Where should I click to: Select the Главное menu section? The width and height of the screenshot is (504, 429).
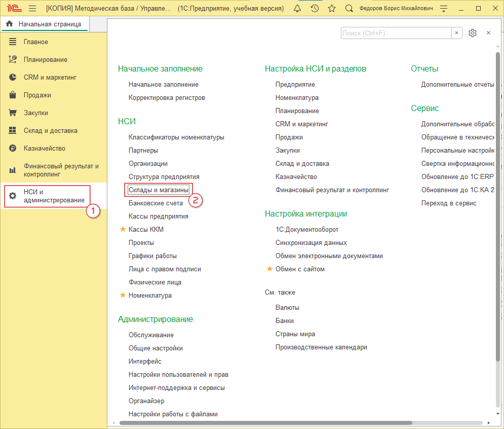35,42
